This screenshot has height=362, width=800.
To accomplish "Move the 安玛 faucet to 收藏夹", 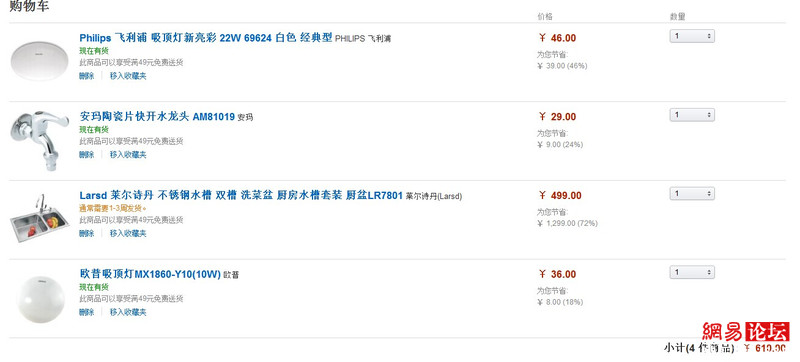I will pos(128,154).
